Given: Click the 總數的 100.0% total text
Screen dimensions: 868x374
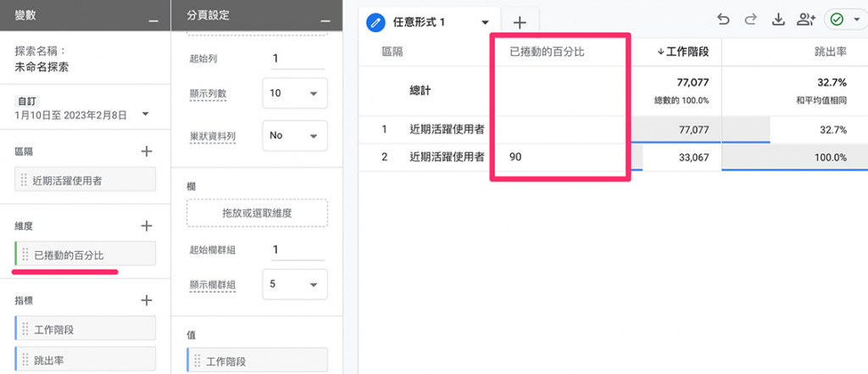Looking at the screenshot, I should (x=682, y=101).
